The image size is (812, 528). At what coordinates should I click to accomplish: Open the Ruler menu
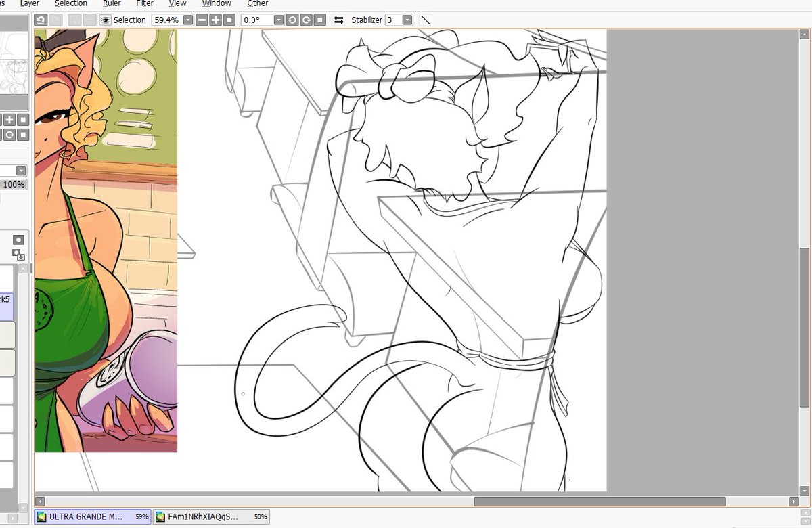pyautogui.click(x=112, y=3)
